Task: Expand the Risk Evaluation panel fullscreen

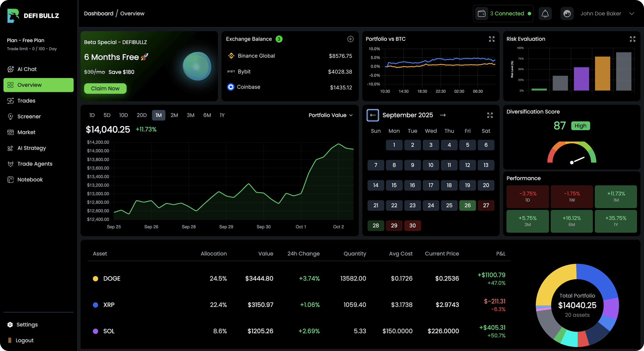Action: pos(632,39)
